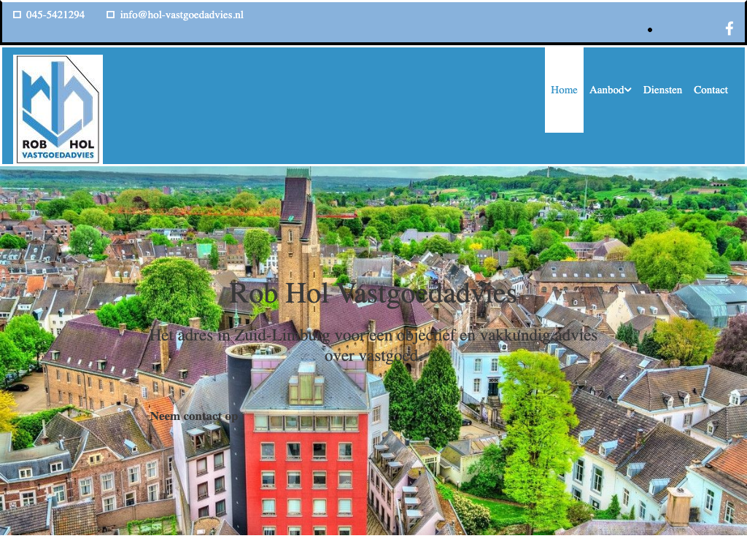Screen dimensions: 747x560
Task: Go to the Home menu tab
Action: [564, 90]
